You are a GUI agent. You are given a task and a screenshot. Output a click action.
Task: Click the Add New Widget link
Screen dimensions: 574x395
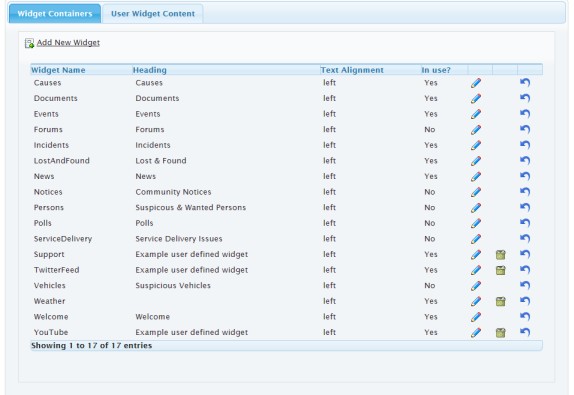pos(68,42)
